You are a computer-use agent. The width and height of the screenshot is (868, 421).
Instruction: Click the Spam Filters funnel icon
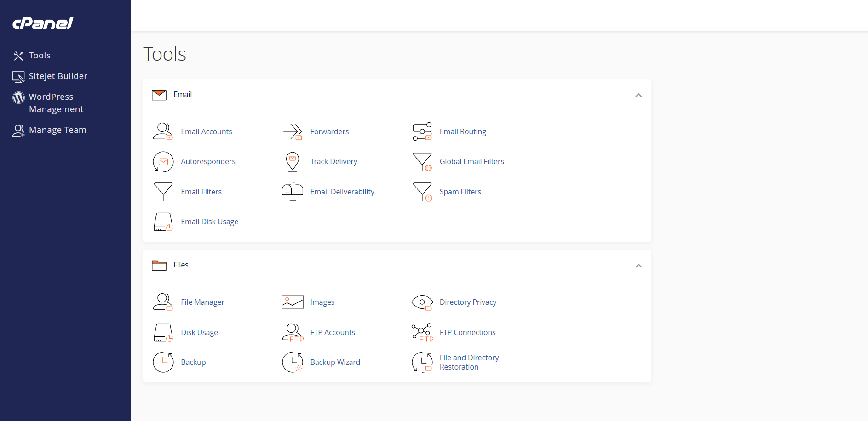pyautogui.click(x=422, y=192)
